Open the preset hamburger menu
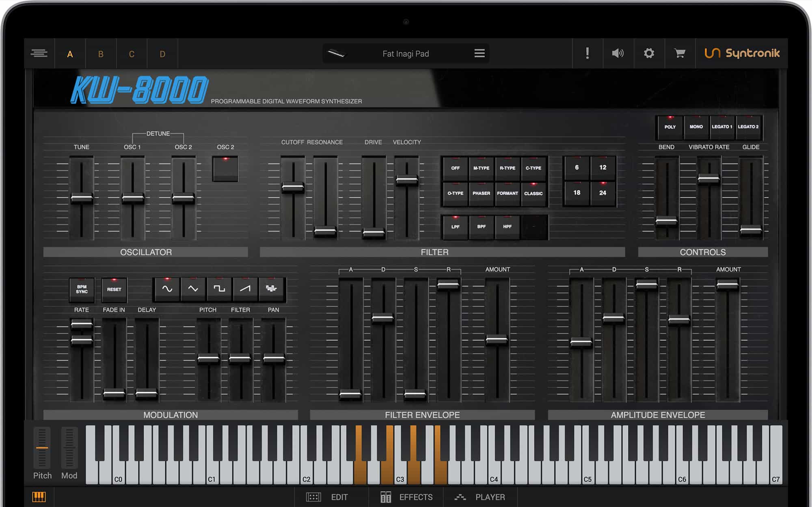 coord(479,53)
